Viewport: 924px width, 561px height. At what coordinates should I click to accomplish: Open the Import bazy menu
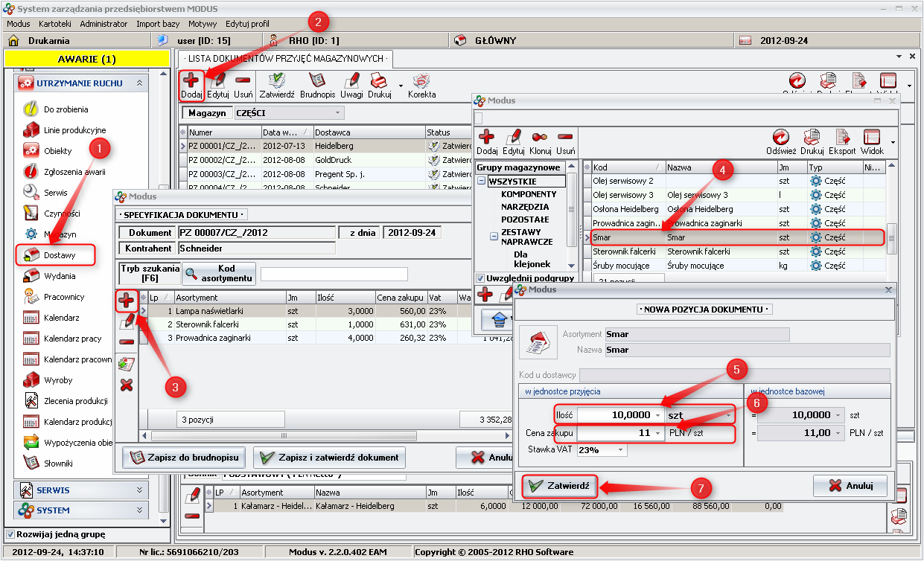pos(157,24)
